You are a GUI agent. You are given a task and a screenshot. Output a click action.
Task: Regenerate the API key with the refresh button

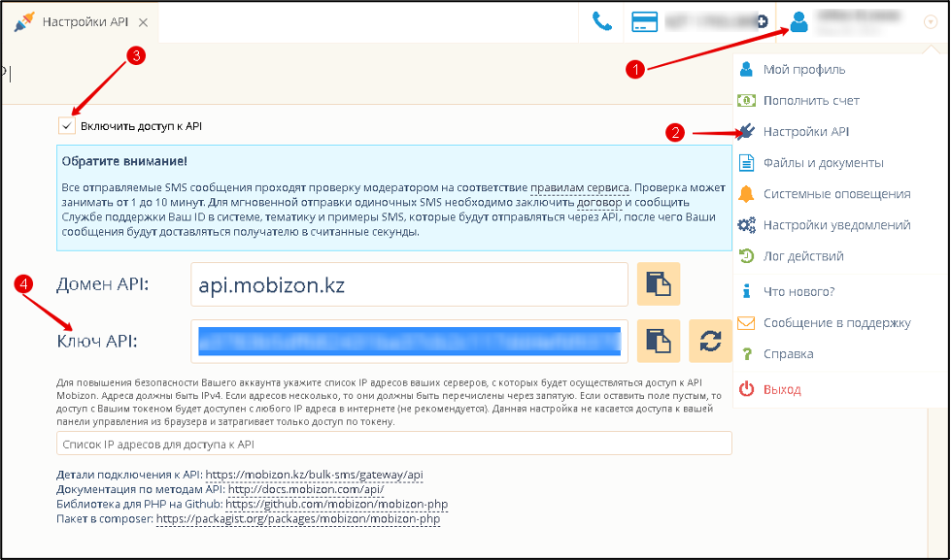click(710, 341)
